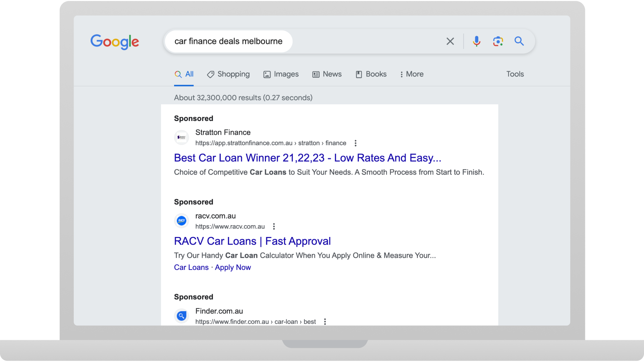Image resolution: width=644 pixels, height=362 pixels.
Task: Open options menu for racv.com.au ad
Action: point(274,227)
